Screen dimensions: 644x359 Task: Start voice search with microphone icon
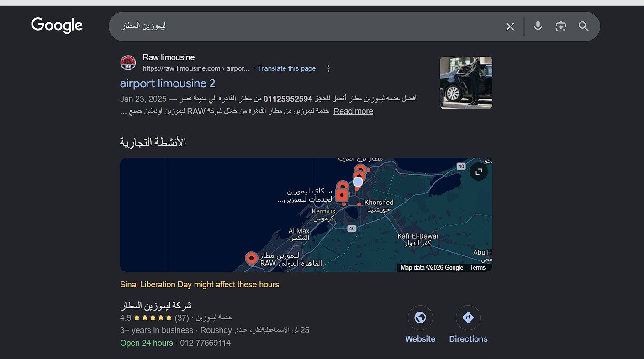point(538,26)
